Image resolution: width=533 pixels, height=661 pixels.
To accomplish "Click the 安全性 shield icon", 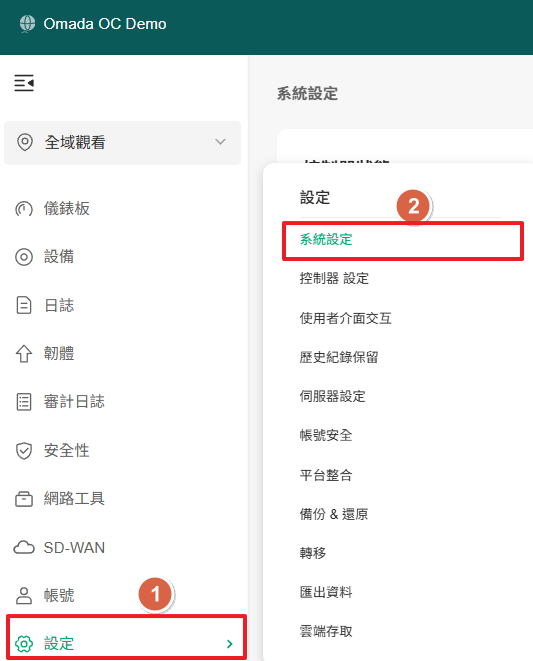I will [x=24, y=451].
